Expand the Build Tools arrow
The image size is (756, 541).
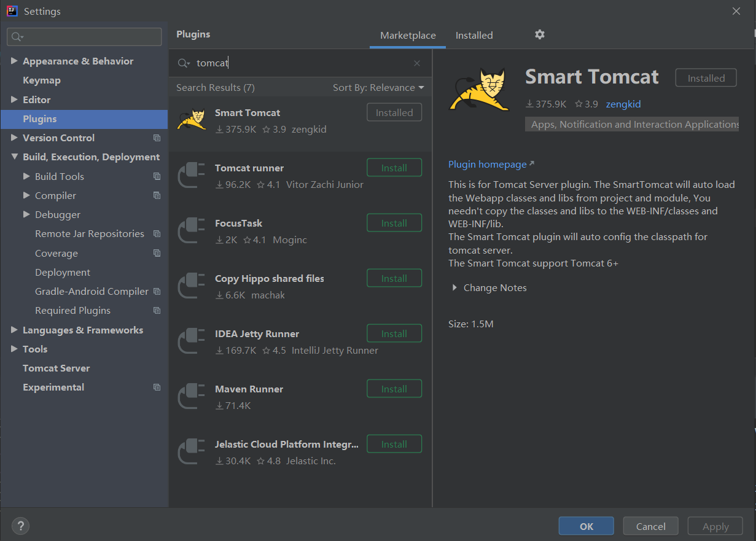(x=26, y=176)
